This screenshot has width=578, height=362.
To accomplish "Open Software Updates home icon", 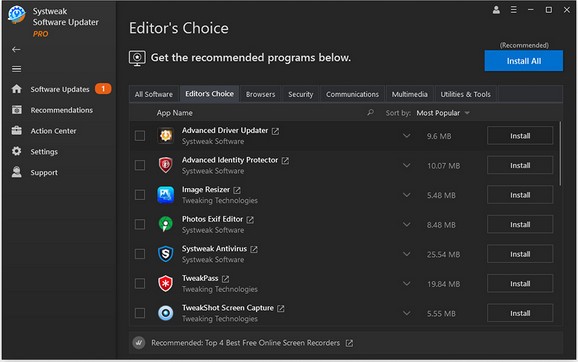I will tap(17, 89).
